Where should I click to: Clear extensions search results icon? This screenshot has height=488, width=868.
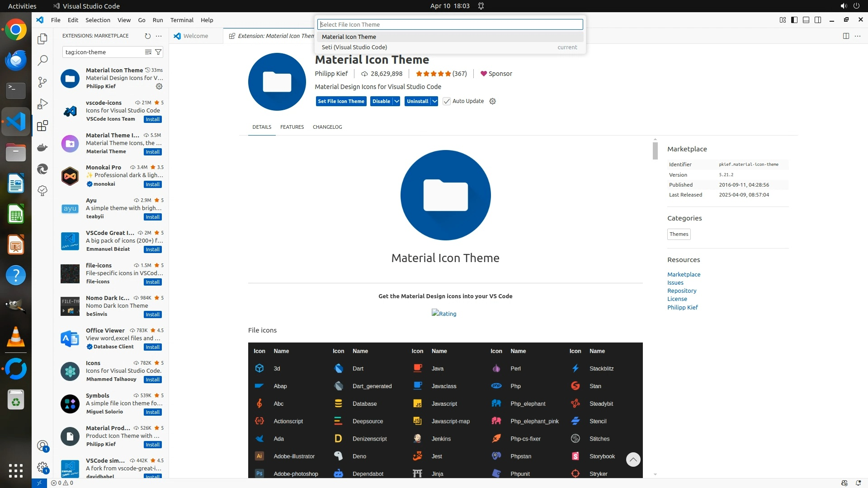148,52
